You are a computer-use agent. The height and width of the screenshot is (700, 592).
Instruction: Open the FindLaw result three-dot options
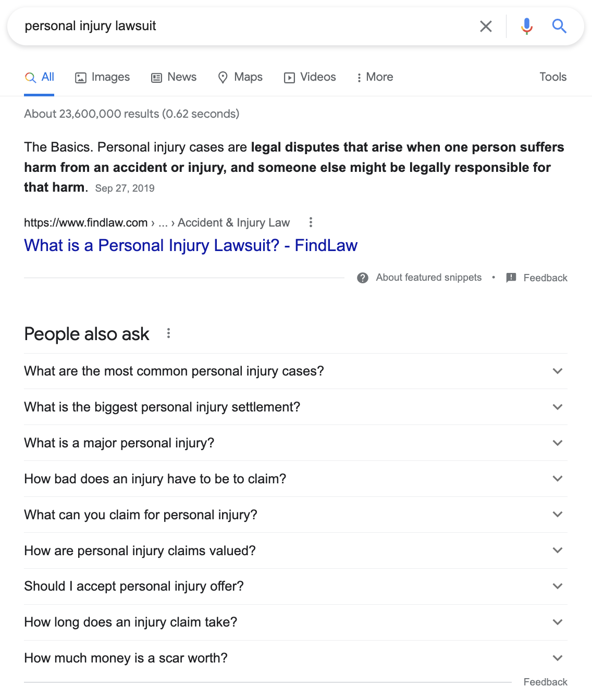[x=311, y=222]
